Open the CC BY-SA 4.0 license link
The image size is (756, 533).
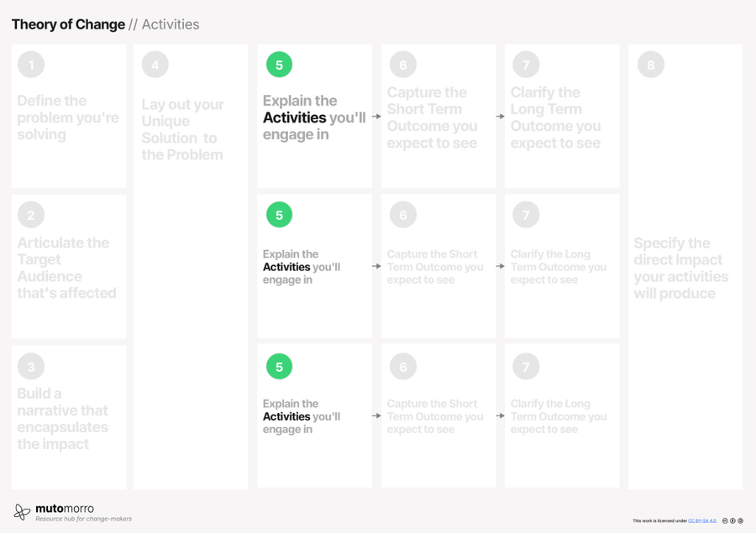click(x=702, y=521)
